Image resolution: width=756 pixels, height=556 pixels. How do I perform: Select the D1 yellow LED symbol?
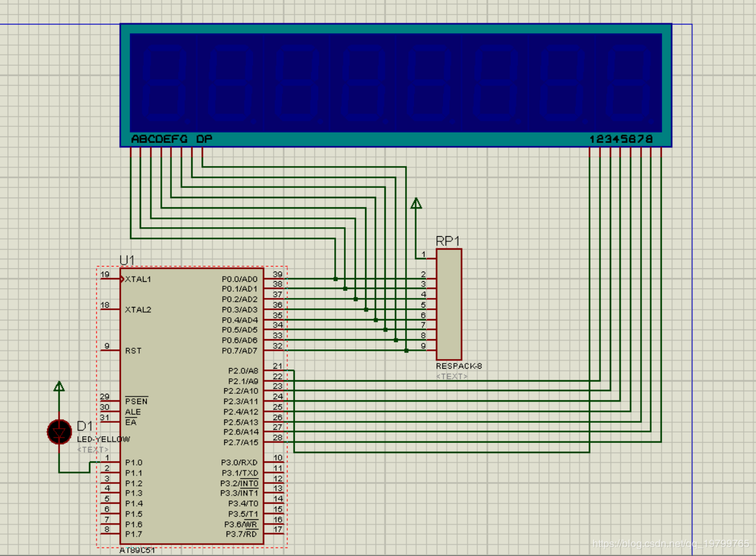[59, 432]
